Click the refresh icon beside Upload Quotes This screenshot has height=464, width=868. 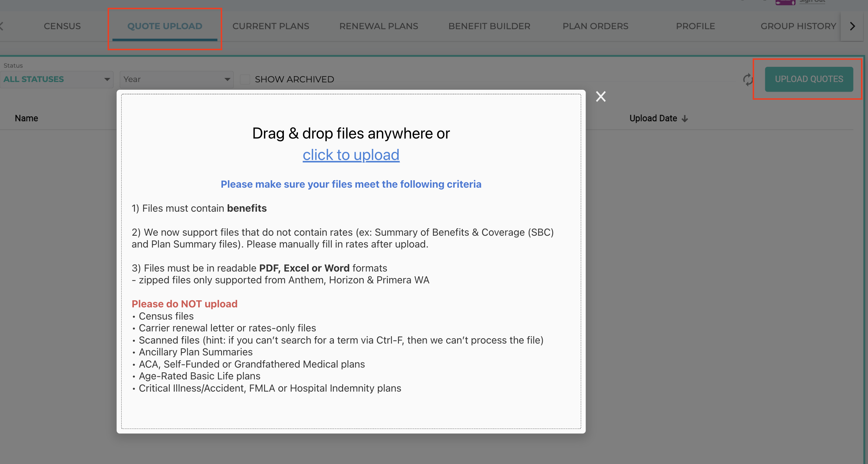click(747, 79)
